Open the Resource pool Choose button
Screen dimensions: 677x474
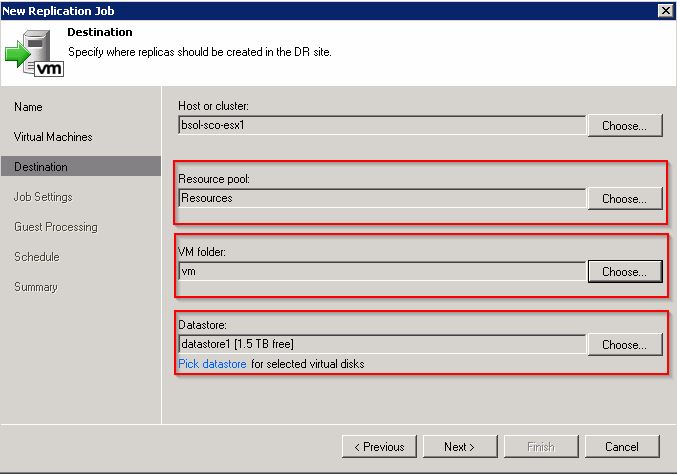[x=624, y=199]
